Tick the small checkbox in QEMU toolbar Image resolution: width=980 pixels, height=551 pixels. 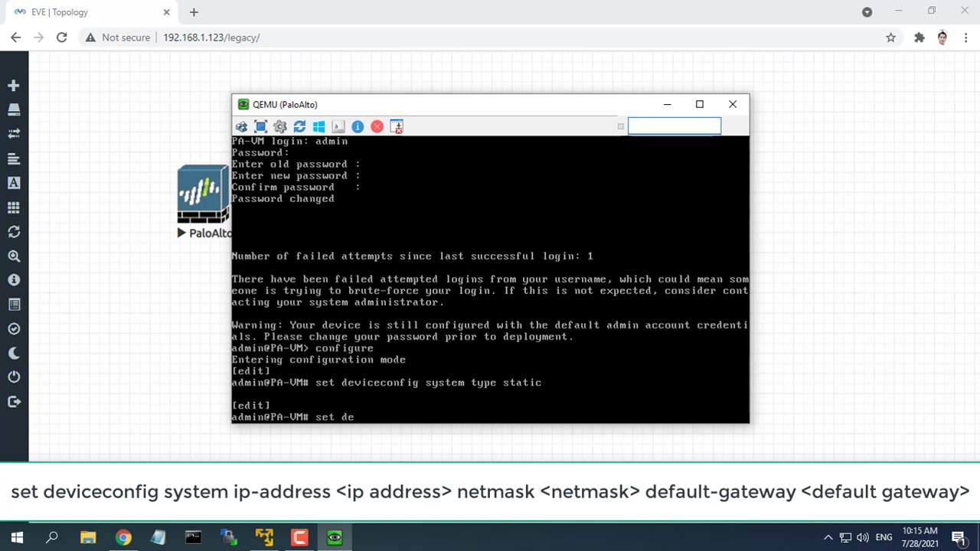point(620,126)
